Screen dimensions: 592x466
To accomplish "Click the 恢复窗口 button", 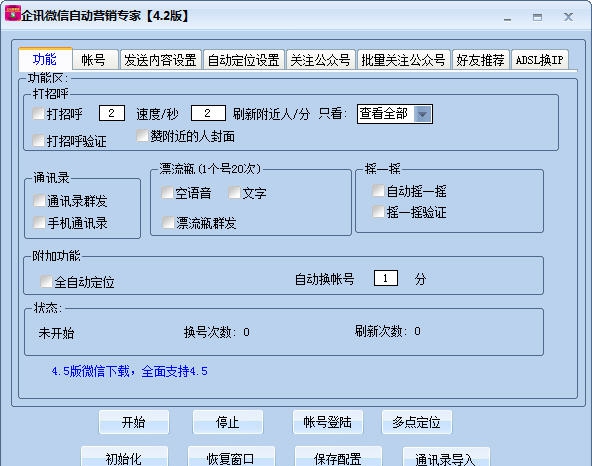I will click(231, 457).
